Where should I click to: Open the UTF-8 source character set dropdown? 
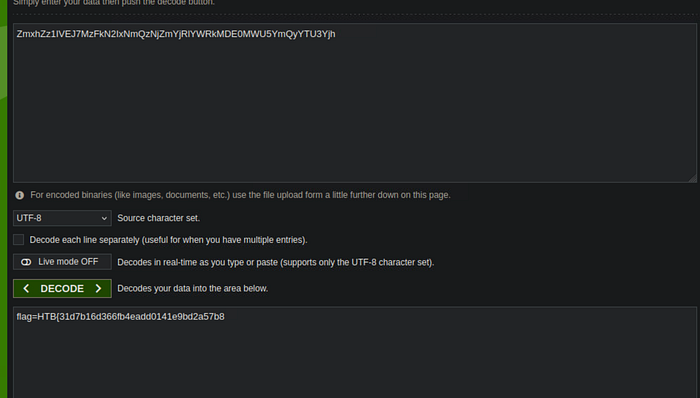(x=62, y=218)
